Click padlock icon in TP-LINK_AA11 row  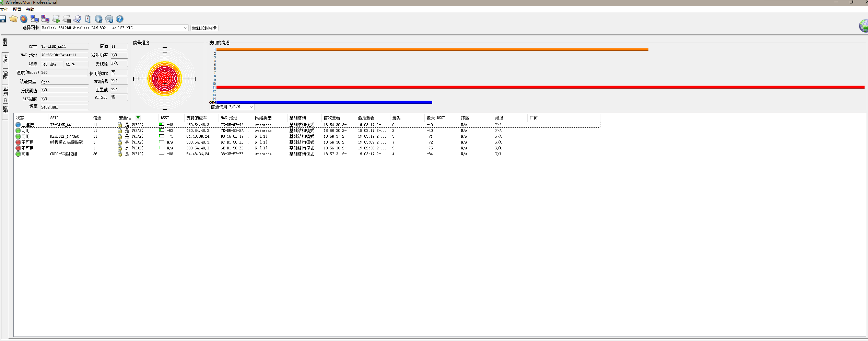(x=120, y=125)
